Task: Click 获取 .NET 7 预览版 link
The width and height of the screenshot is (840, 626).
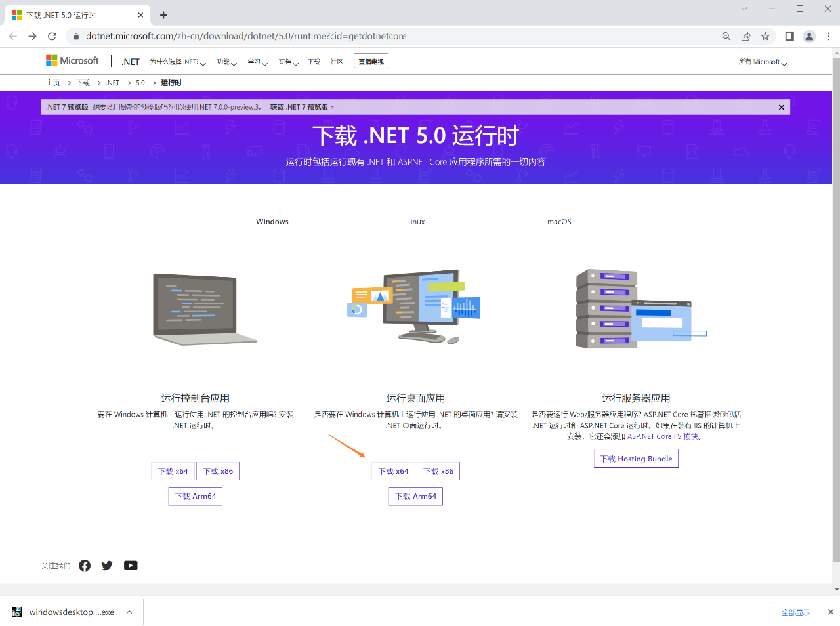Action: coord(302,107)
